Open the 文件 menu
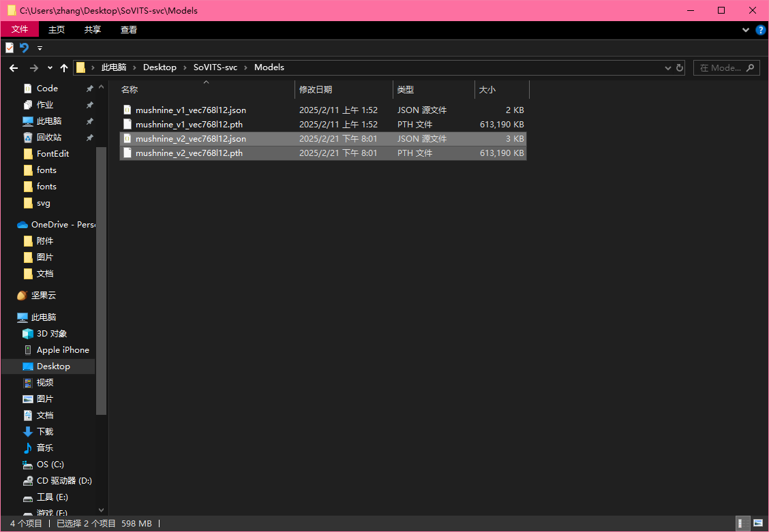769x532 pixels. [x=20, y=29]
